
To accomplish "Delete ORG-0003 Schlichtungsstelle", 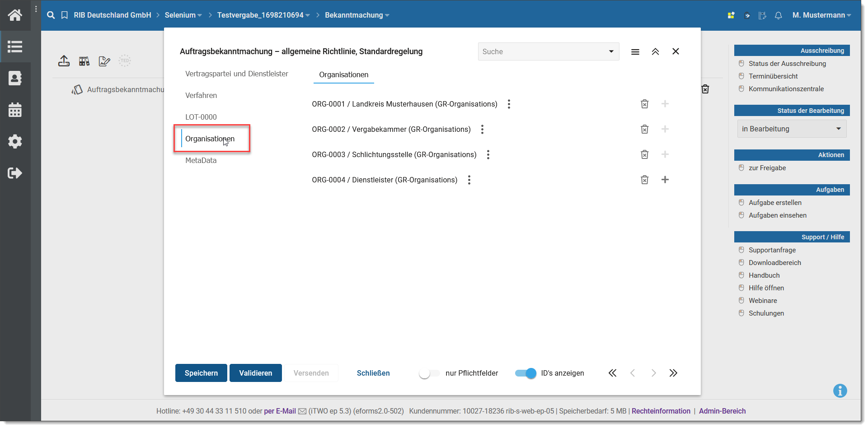I will [645, 154].
